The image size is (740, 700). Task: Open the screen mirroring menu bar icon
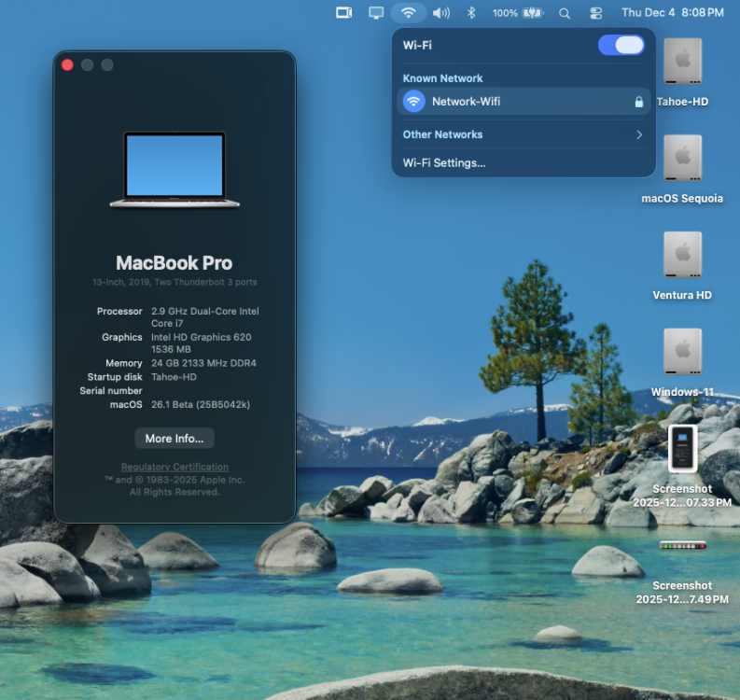pos(343,13)
